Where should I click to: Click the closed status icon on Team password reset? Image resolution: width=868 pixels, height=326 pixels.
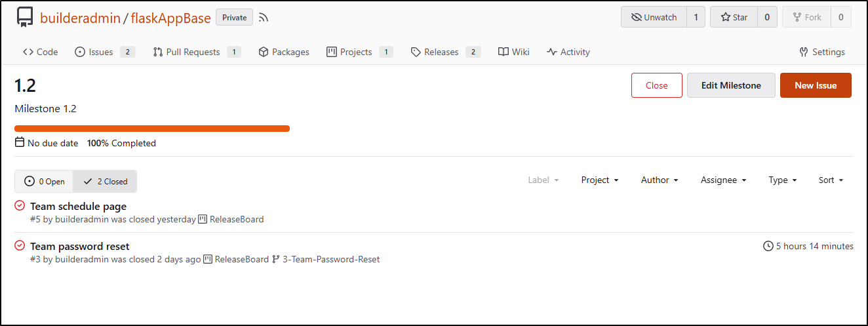[20, 246]
